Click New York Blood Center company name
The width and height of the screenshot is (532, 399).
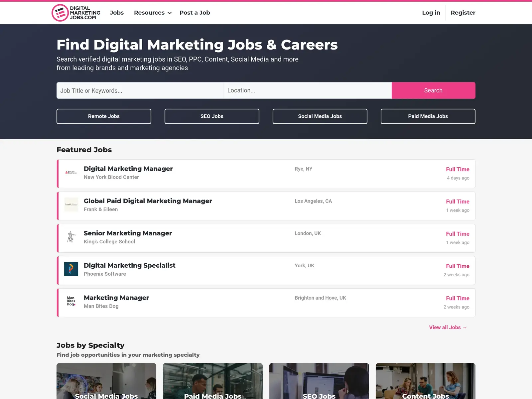click(111, 177)
